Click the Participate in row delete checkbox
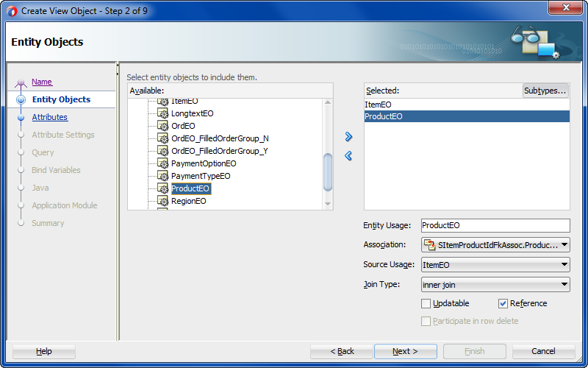Screen dimensions: 588x368 tap(426, 321)
